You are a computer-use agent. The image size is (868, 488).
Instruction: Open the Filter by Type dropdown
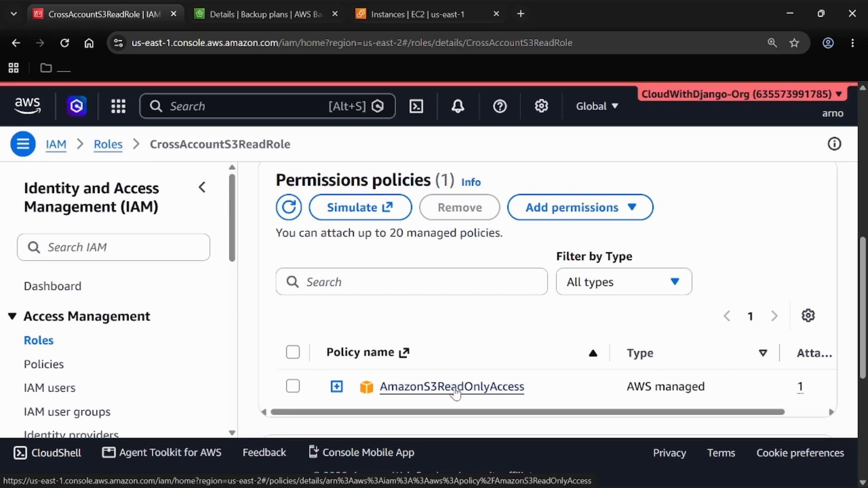pyautogui.click(x=624, y=282)
